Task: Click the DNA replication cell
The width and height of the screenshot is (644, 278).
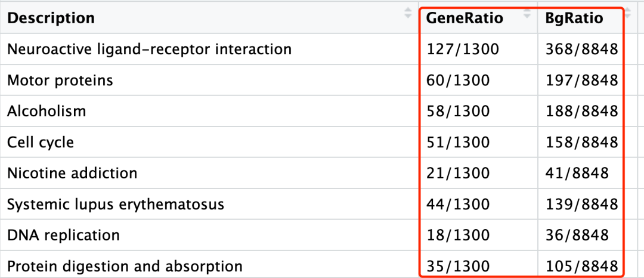Action: [63, 235]
